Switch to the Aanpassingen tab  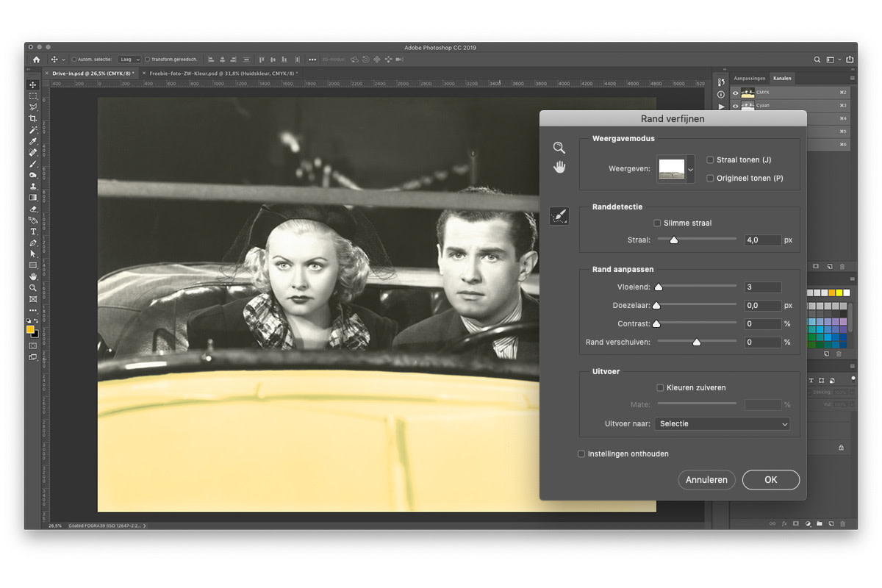pyautogui.click(x=750, y=78)
